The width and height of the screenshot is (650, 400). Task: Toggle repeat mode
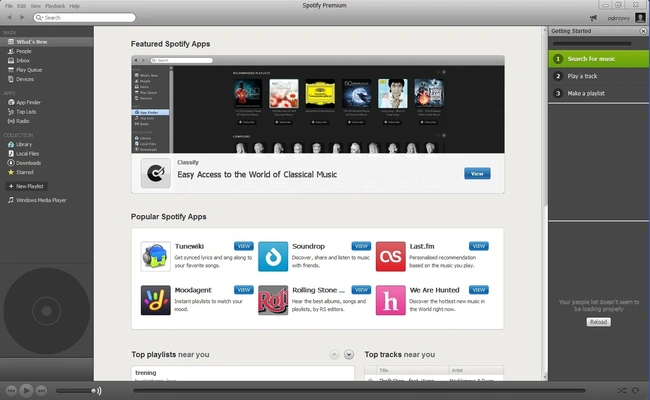pyautogui.click(x=635, y=390)
